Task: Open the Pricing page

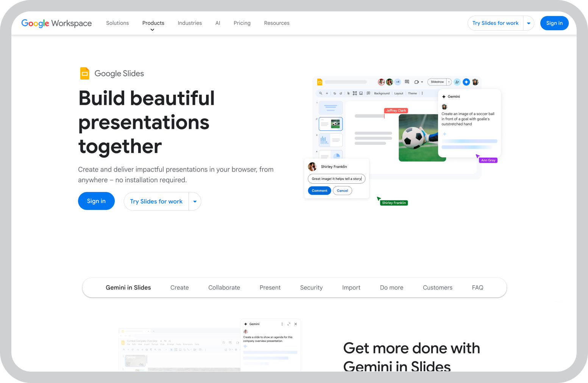Action: click(x=242, y=23)
